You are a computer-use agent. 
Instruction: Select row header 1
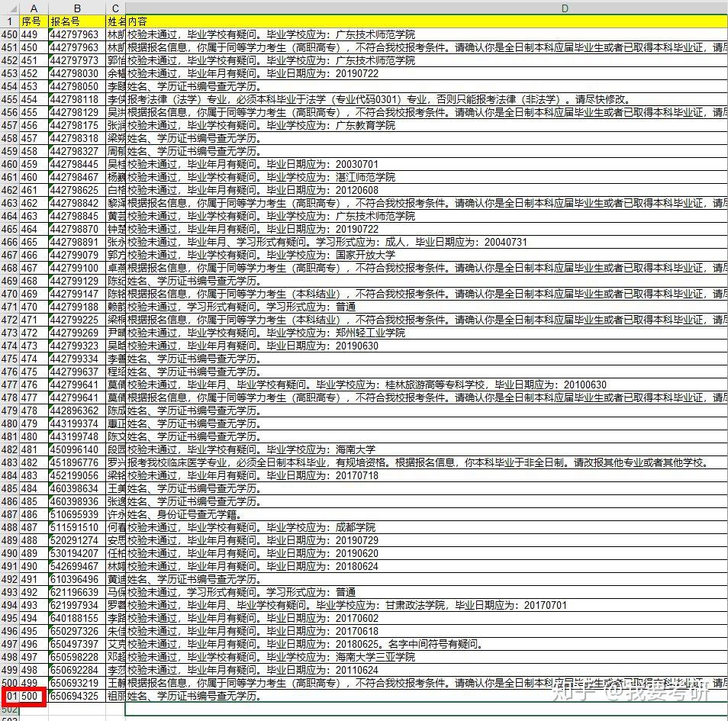pyautogui.click(x=9, y=21)
